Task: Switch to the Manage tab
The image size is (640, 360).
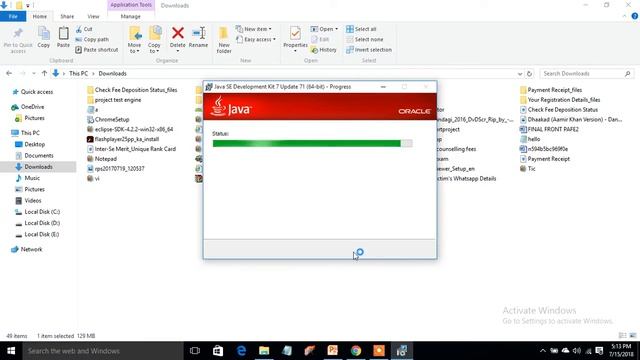Action: coord(131,16)
